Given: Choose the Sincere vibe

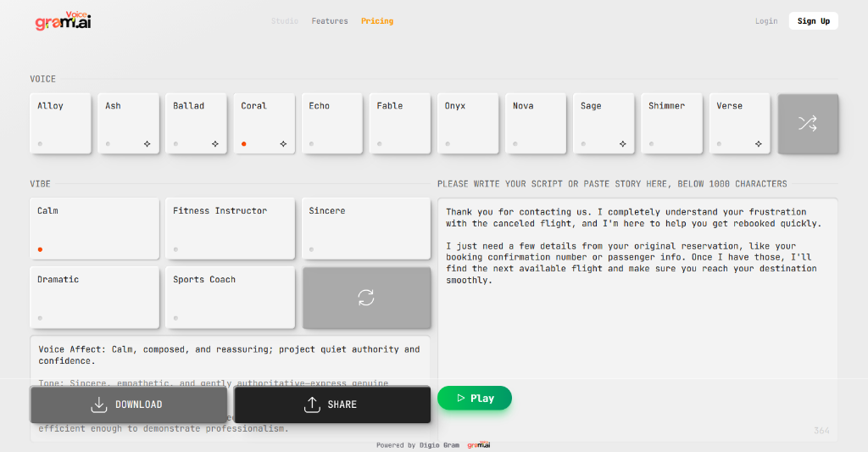Looking at the screenshot, I should click(365, 228).
